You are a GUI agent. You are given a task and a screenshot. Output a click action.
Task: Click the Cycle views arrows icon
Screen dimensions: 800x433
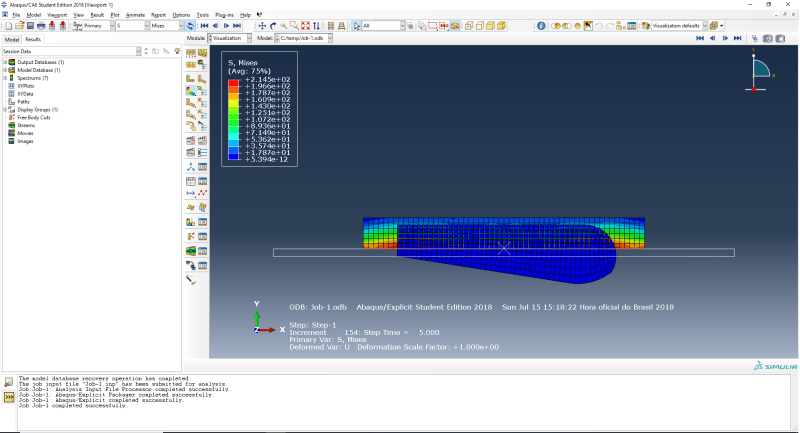316,26
